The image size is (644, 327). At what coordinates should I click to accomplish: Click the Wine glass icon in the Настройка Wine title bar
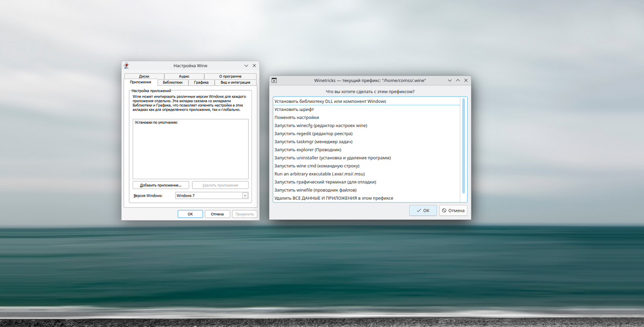(126, 66)
